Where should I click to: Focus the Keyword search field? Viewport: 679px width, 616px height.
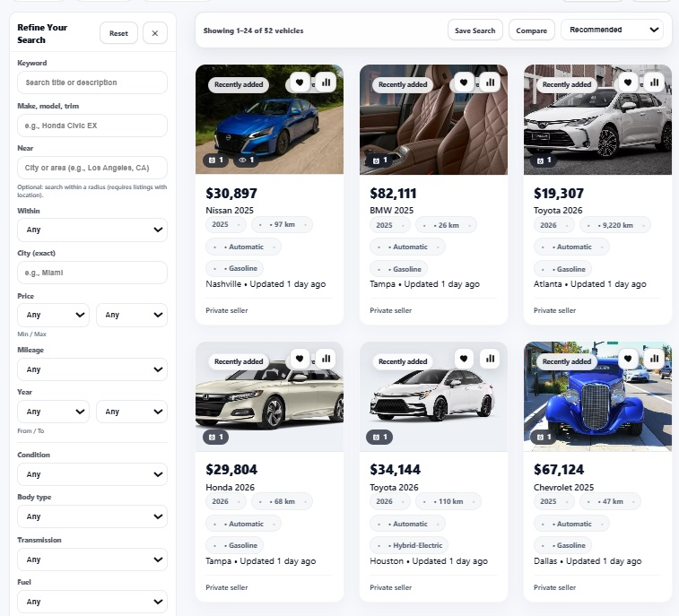(x=92, y=82)
